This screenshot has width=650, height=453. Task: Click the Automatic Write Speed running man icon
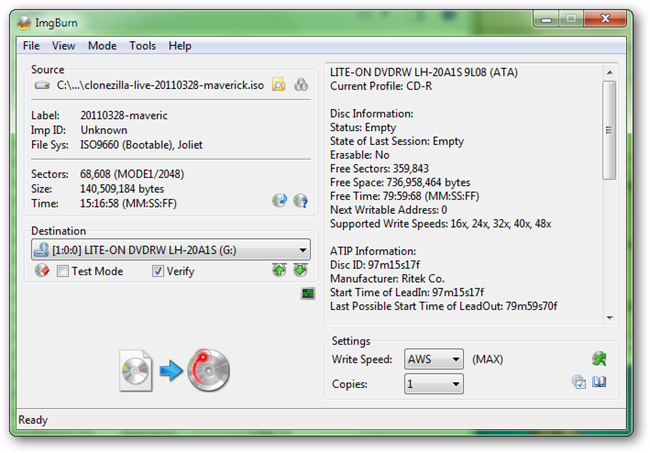[599, 359]
